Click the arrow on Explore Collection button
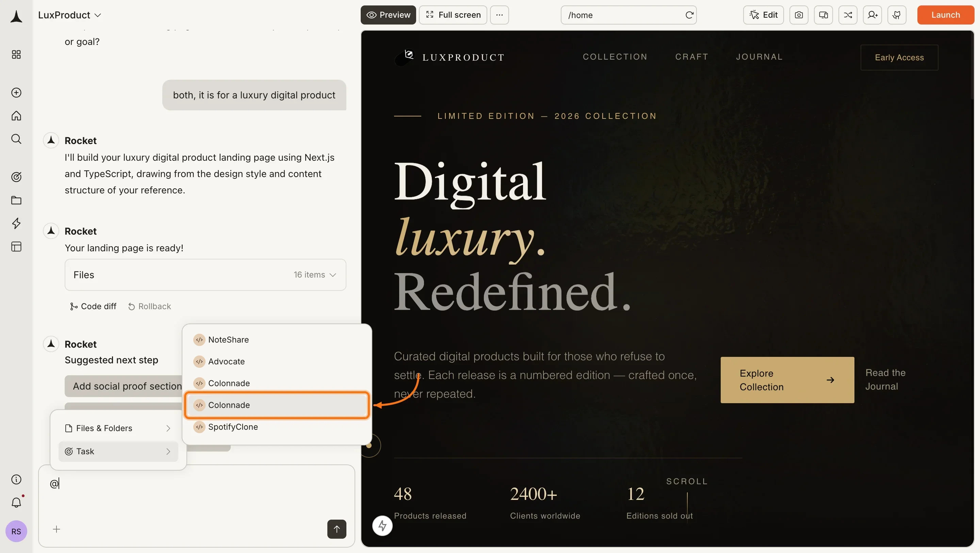This screenshot has height=553, width=980. [830, 380]
